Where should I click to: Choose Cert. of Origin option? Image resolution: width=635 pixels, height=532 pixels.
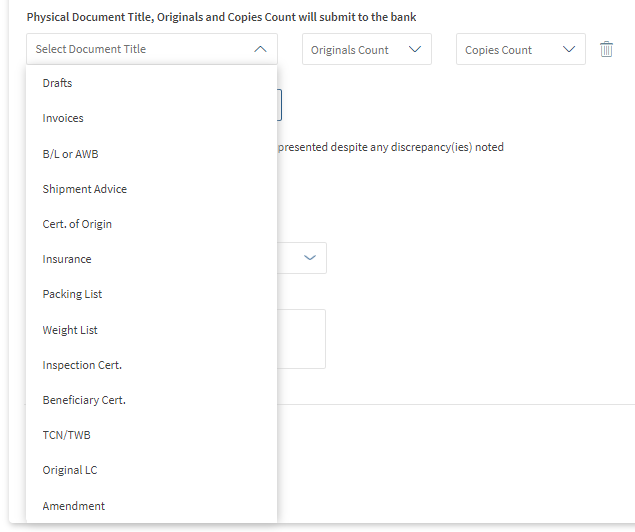tap(77, 224)
